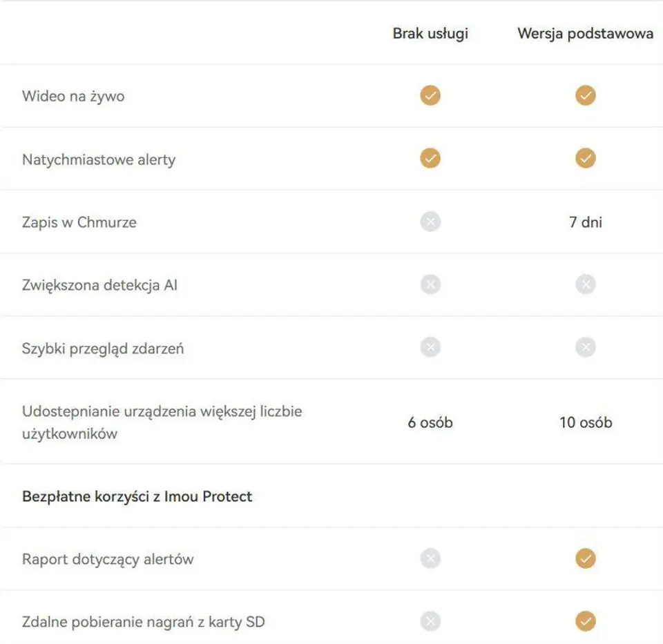Image resolution: width=663 pixels, height=644 pixels.
Task: Click Zwiększona detekcja AI gray X under Wersja podstawowa
Action: pyautogui.click(x=586, y=284)
